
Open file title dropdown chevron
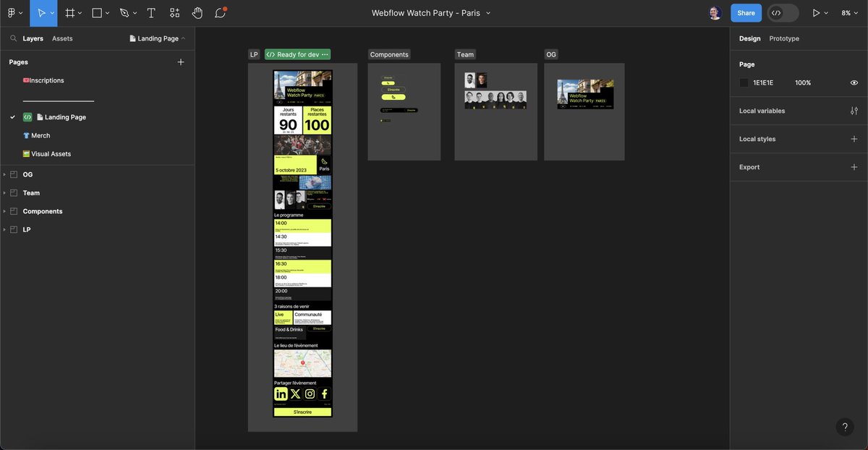(488, 13)
